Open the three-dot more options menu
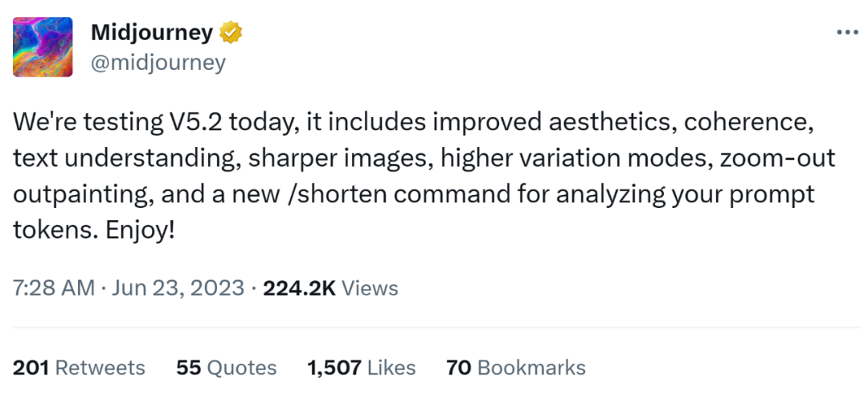The height and width of the screenshot is (399, 868). click(x=847, y=33)
